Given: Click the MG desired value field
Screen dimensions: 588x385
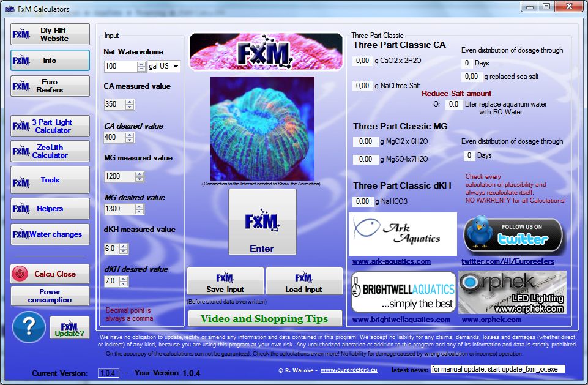Looking at the screenshot, I should point(120,209).
